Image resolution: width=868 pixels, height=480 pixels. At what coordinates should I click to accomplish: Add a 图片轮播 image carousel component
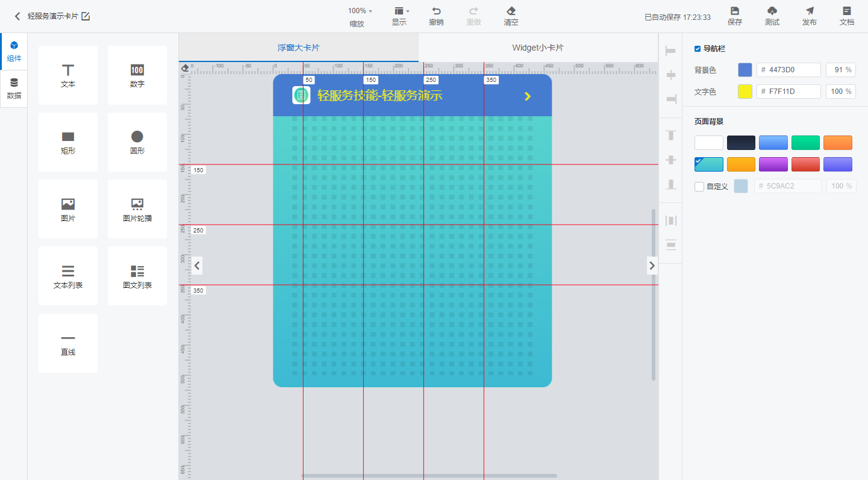point(137,210)
